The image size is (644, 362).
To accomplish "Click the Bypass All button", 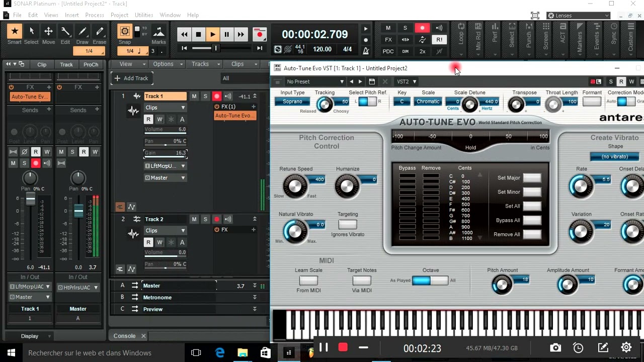I will pos(532,220).
